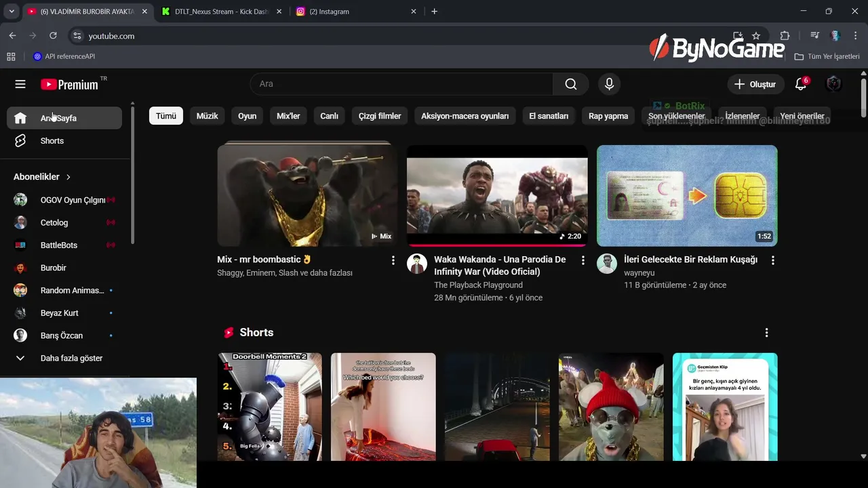Screen dimensions: 868x488
Task: Click in the Ara search field
Action: 401,84
